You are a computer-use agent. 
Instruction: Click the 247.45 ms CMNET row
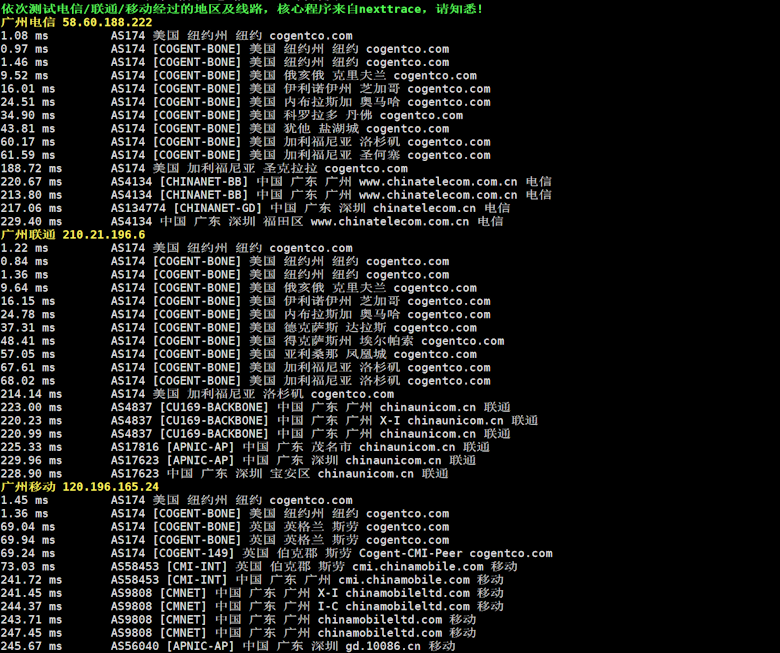click(238, 633)
